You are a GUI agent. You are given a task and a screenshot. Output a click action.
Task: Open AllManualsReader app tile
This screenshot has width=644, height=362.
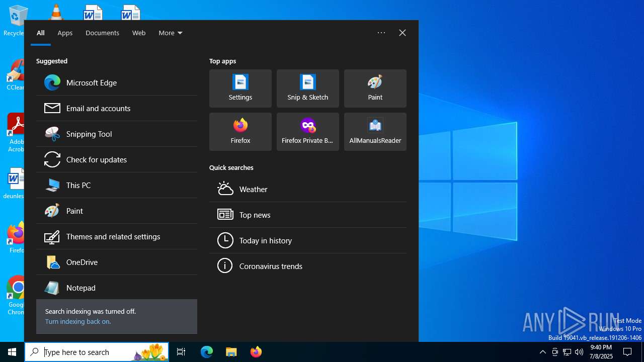click(x=375, y=132)
